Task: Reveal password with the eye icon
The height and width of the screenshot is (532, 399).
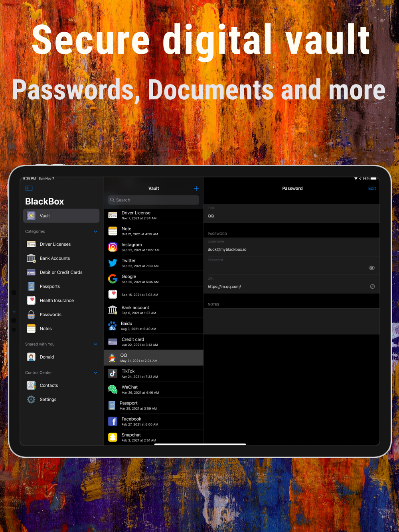Action: click(371, 268)
